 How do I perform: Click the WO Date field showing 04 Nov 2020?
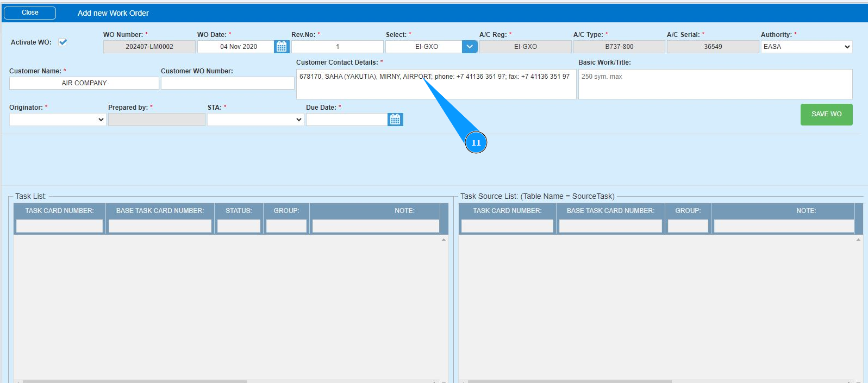tap(236, 47)
